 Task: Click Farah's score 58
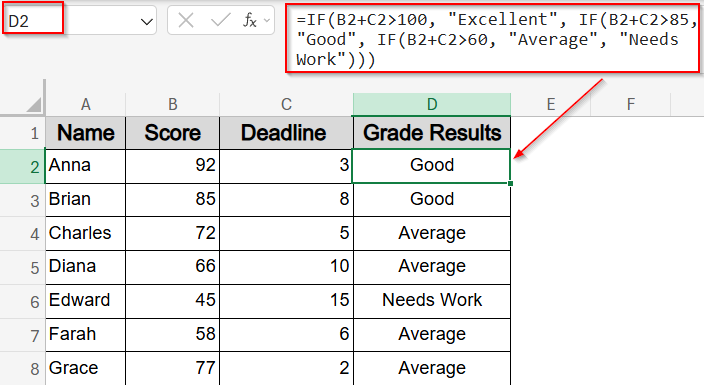click(x=172, y=335)
